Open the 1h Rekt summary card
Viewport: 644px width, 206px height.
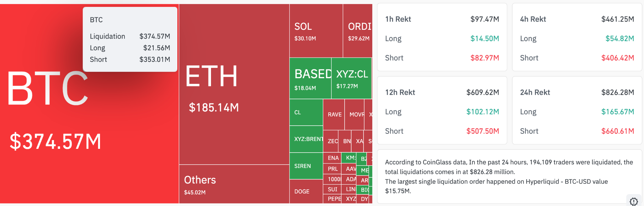[442, 38]
